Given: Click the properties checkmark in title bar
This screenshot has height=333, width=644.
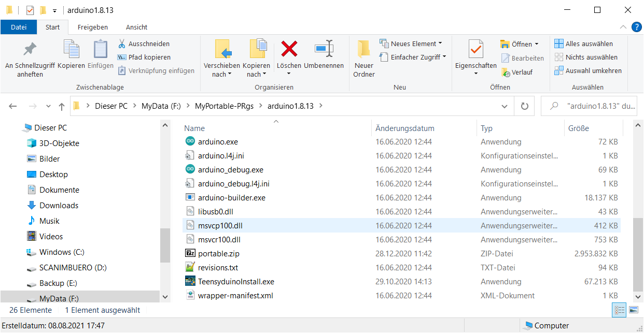Looking at the screenshot, I should (x=30, y=10).
